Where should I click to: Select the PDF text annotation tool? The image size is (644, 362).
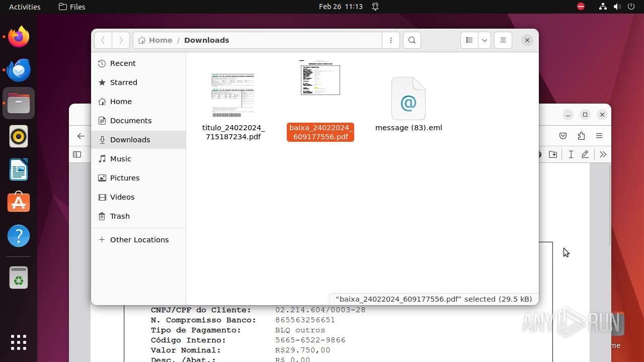[x=571, y=154]
